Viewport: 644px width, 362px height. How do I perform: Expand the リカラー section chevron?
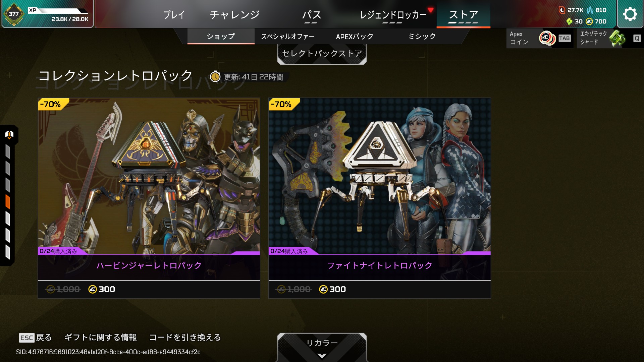[322, 356]
